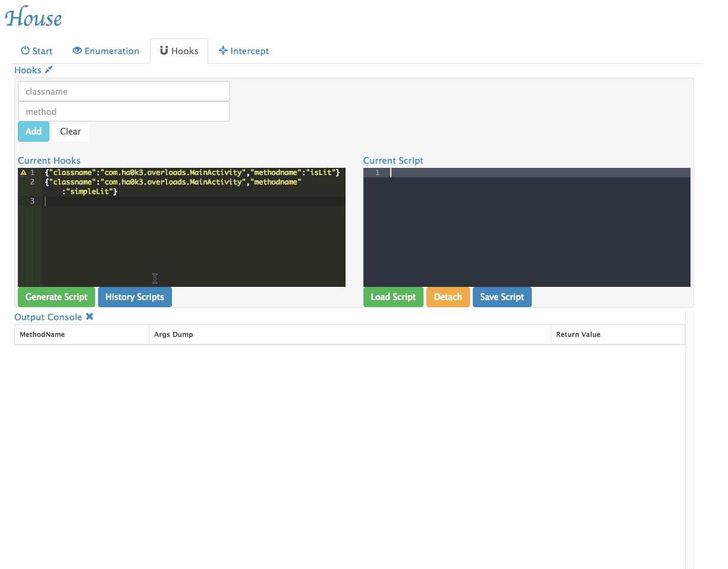Open the Enumeration tab
Viewport: 728px width, 569px height.
(x=106, y=51)
